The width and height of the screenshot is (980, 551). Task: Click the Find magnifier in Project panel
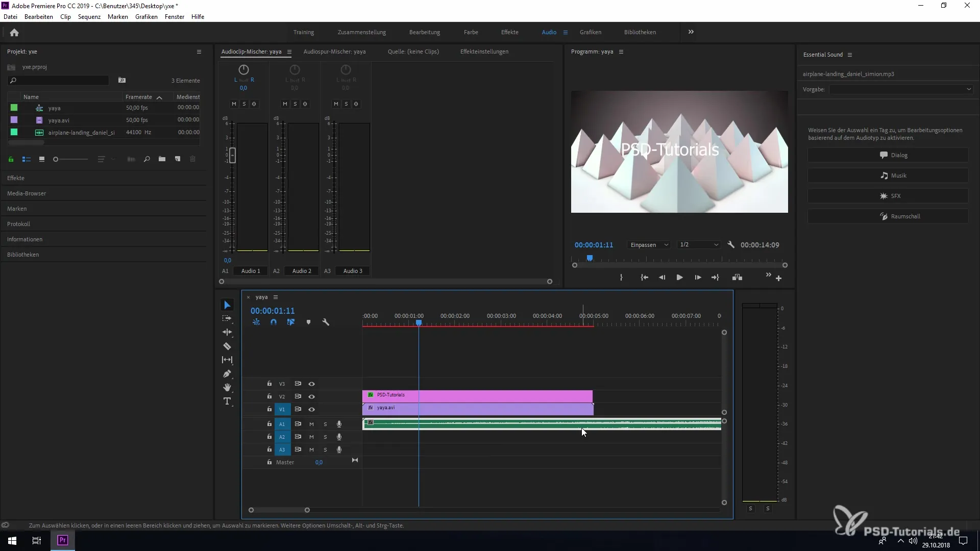coord(146,159)
